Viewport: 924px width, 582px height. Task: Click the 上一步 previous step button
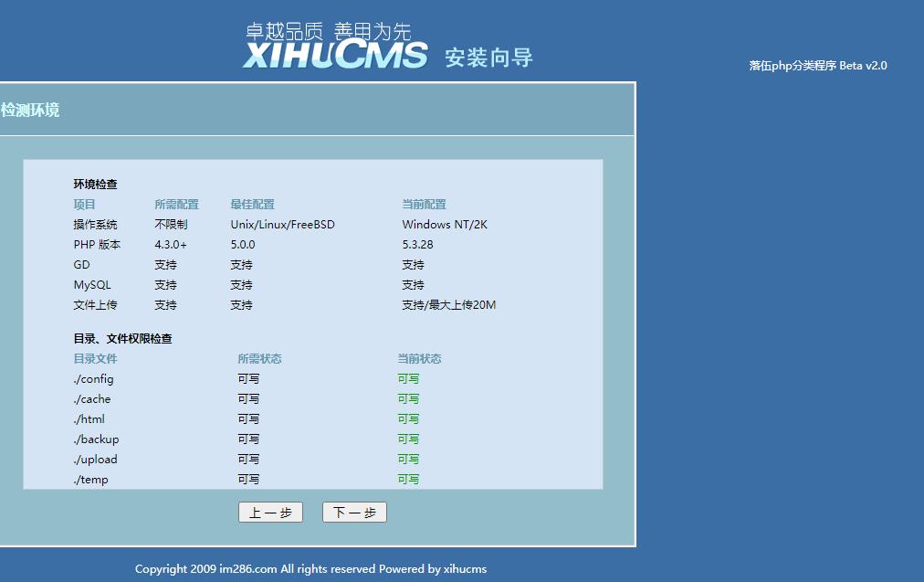(x=270, y=513)
